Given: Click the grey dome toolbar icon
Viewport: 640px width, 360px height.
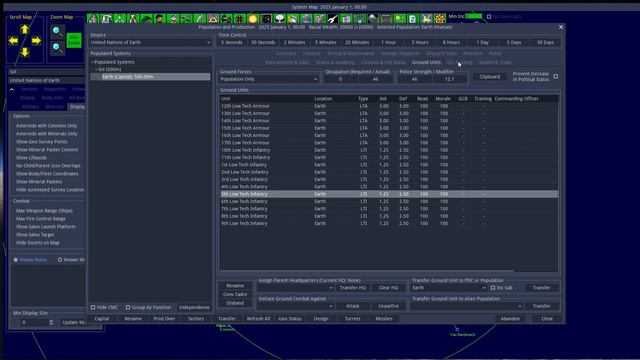Looking at the screenshot, I should pyautogui.click(x=373, y=18).
